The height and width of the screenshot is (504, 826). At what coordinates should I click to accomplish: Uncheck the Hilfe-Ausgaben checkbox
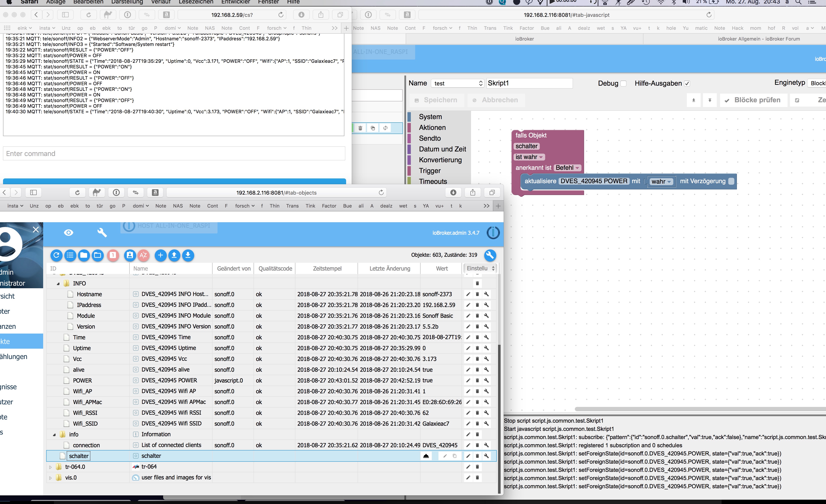click(x=687, y=83)
